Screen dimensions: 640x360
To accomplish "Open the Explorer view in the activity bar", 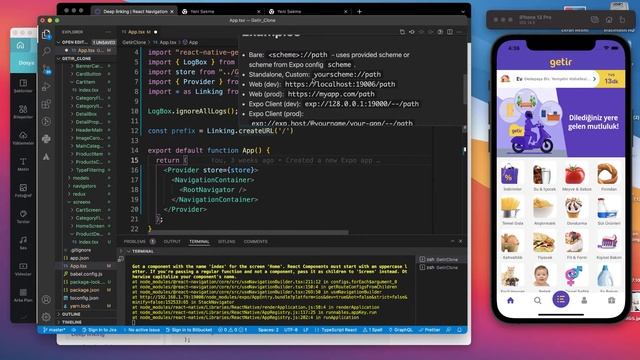I will (46, 34).
